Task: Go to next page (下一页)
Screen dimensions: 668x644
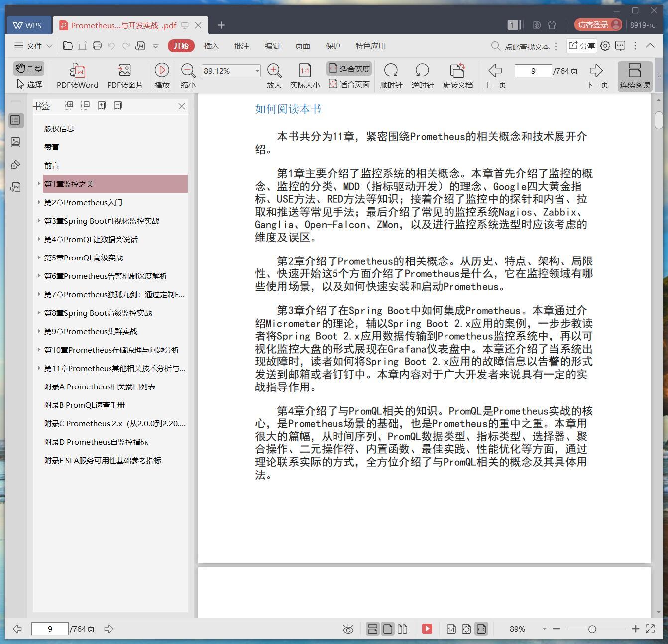Action: [x=597, y=76]
